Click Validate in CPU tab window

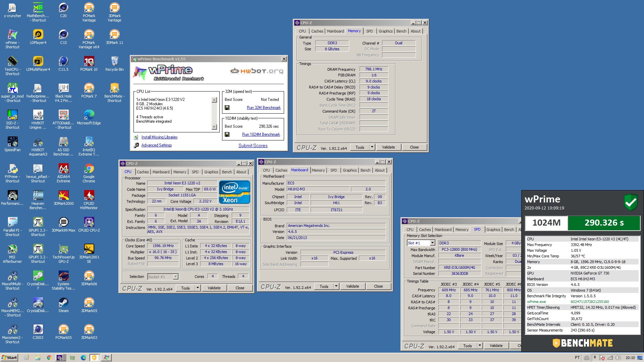click(x=214, y=288)
